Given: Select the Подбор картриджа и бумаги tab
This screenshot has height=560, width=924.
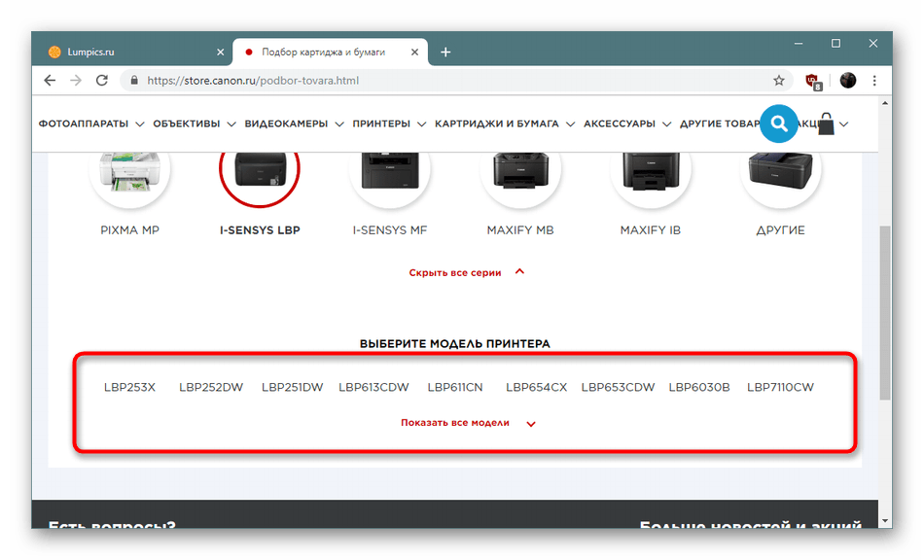Looking at the screenshot, I should coord(330,52).
